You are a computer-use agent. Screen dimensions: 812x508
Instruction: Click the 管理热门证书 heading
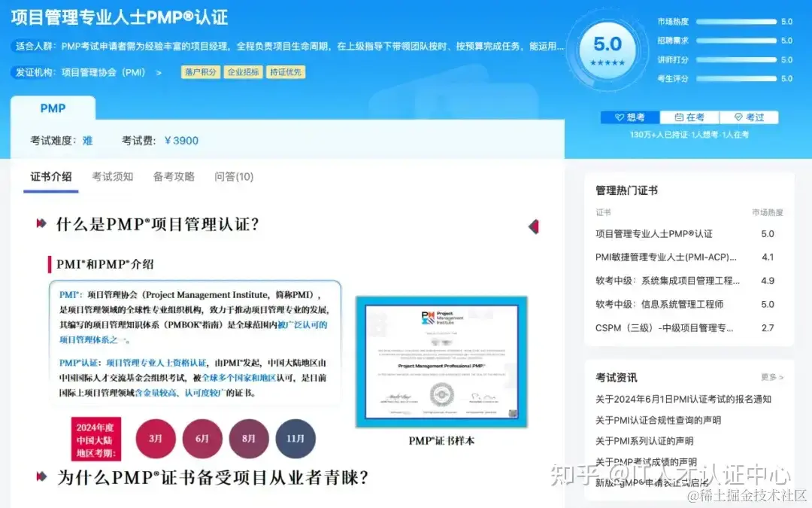point(626,190)
